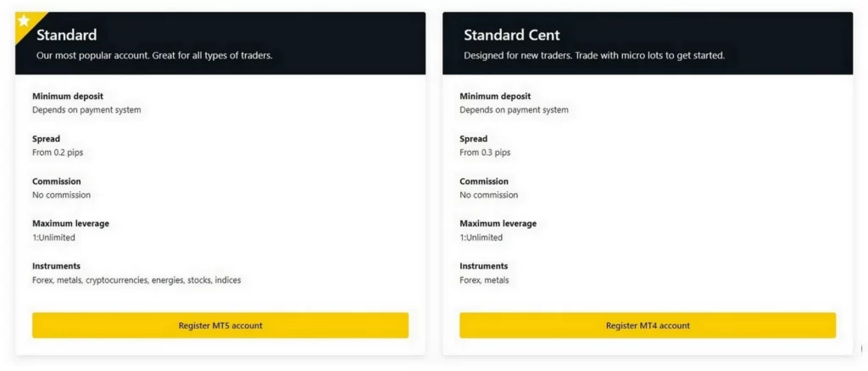Click 'Depends on payment system' in Standard card
868x371 pixels.
tap(86, 110)
